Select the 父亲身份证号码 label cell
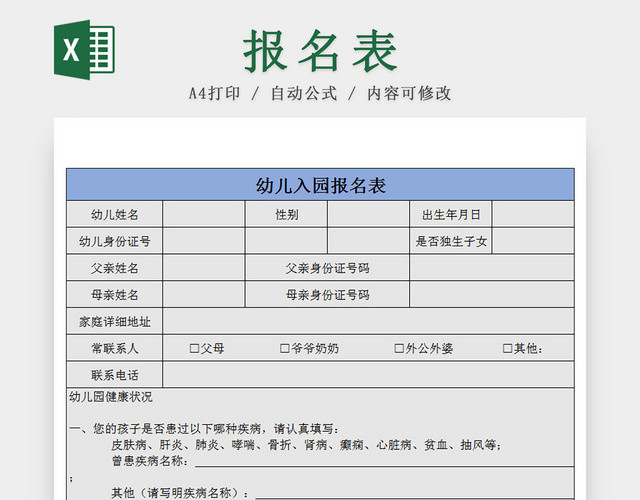Screen dimensions: 640x500 tap(327, 268)
